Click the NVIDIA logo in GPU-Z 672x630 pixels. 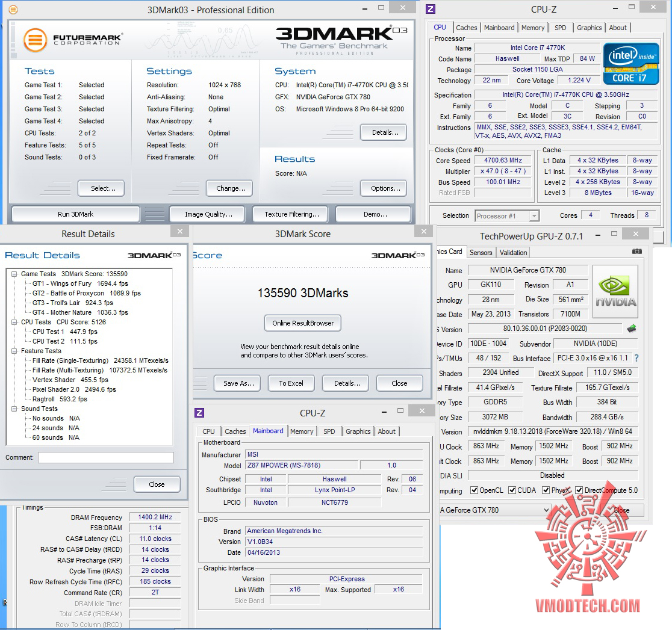615,291
